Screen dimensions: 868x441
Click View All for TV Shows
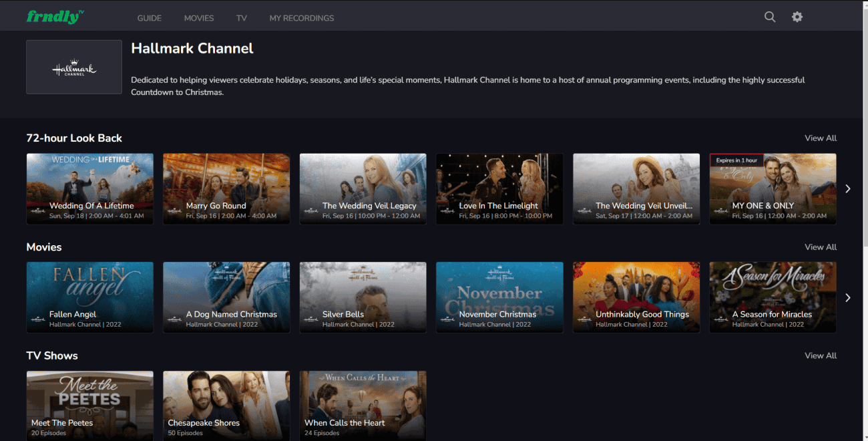point(820,355)
